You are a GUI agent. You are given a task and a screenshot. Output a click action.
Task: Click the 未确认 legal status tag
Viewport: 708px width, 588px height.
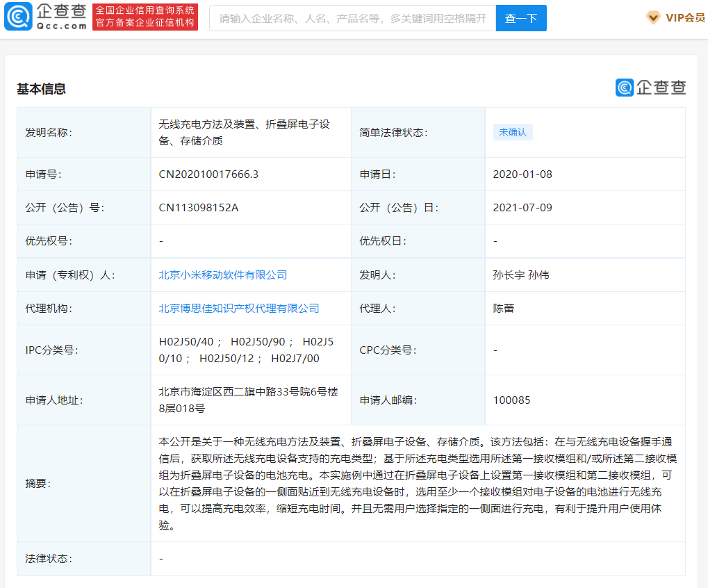tap(513, 132)
